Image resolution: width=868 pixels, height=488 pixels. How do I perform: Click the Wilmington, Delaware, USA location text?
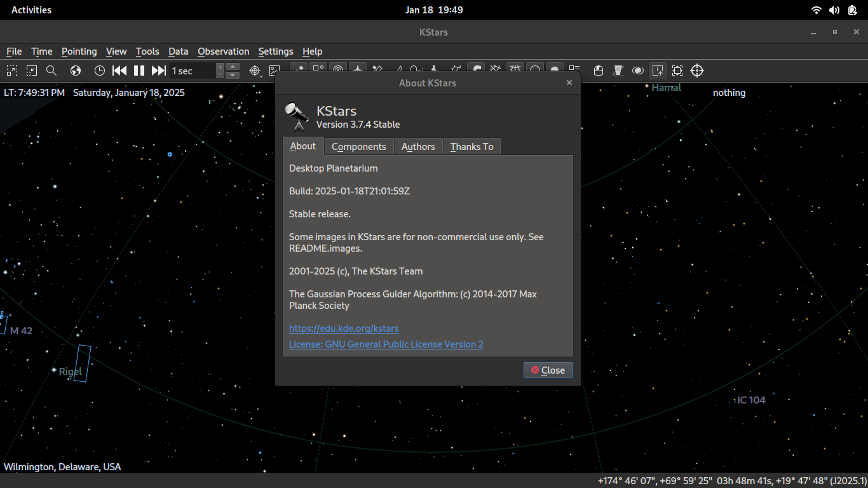pos(62,467)
